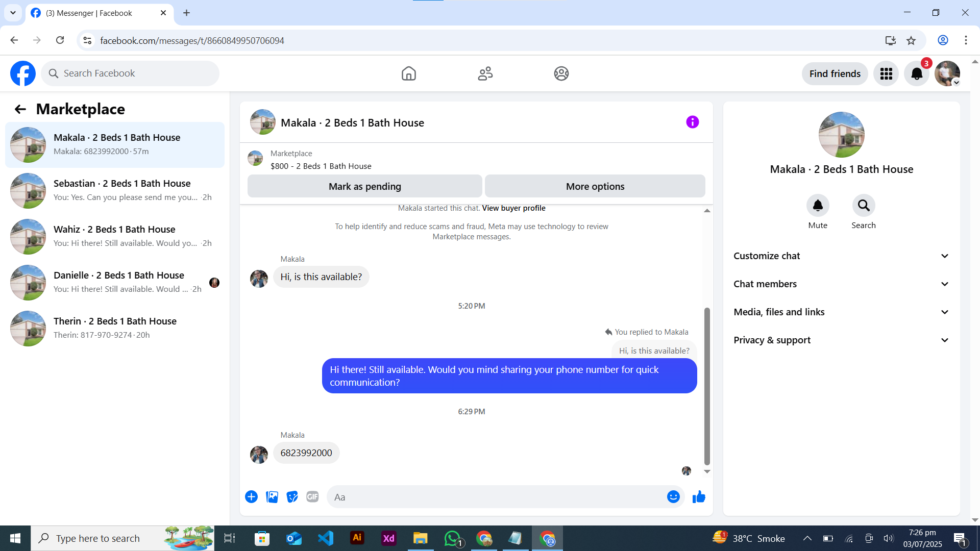Screen dimensions: 980x551
Task: Expand the Customize chat section
Action: tap(841, 256)
